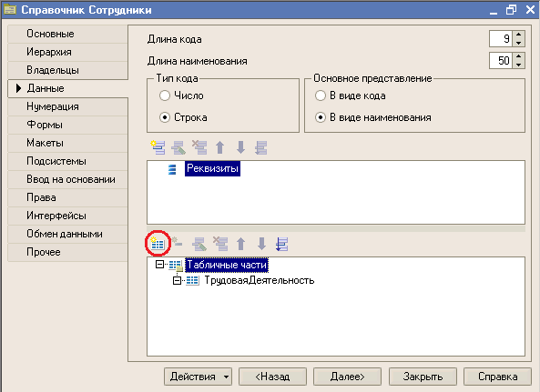Click the Закрыть button
The image size is (540, 392).
(x=423, y=377)
